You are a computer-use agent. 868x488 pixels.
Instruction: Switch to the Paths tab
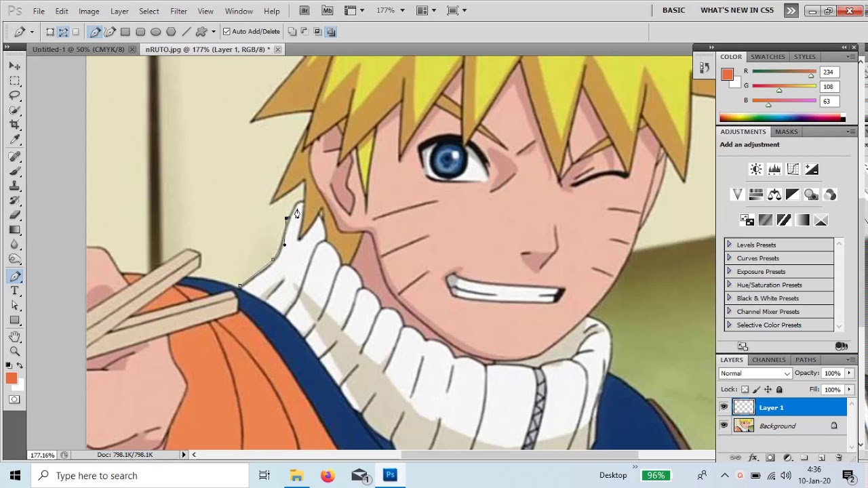(806, 360)
